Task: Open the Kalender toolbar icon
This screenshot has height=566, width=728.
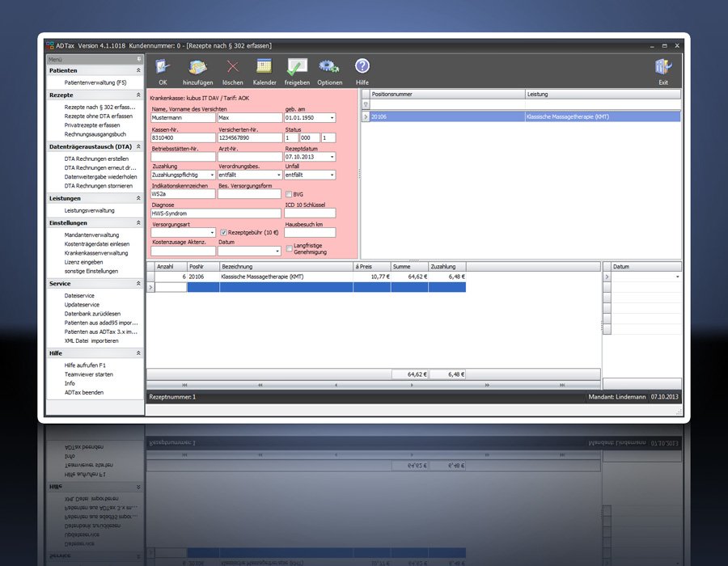Action: [x=265, y=67]
